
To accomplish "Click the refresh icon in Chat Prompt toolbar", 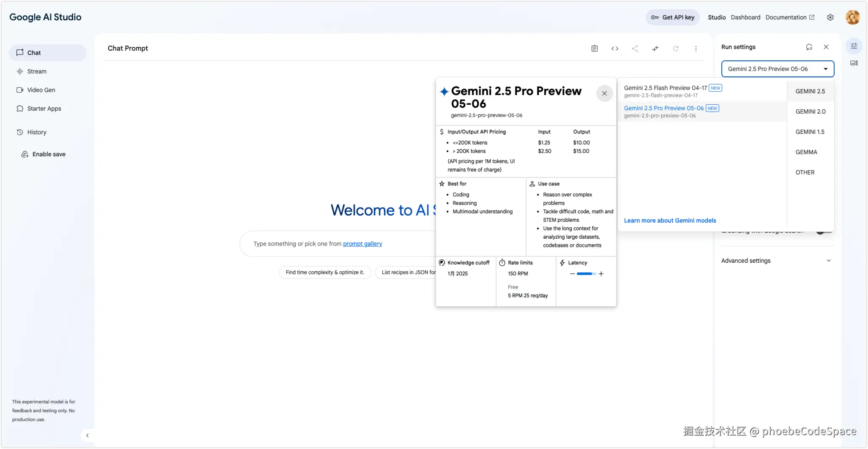I will point(676,49).
